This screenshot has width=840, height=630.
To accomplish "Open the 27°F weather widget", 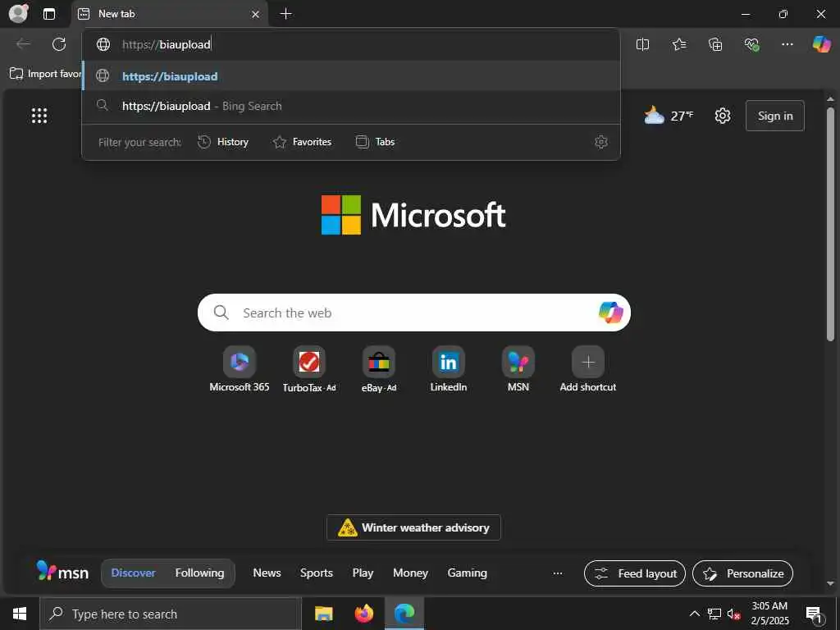I will tap(669, 116).
